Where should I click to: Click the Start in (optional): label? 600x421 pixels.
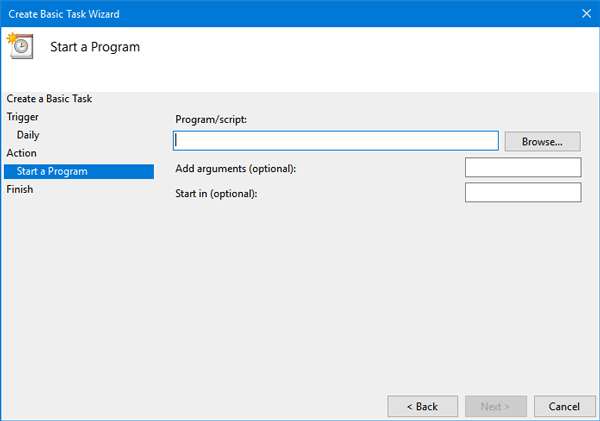pos(216,194)
